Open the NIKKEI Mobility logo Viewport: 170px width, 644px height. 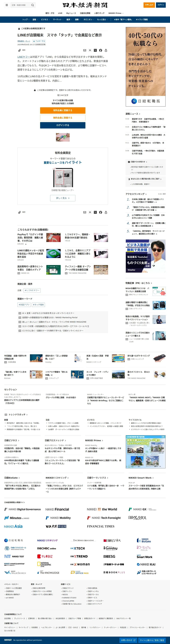click(x=58, y=518)
